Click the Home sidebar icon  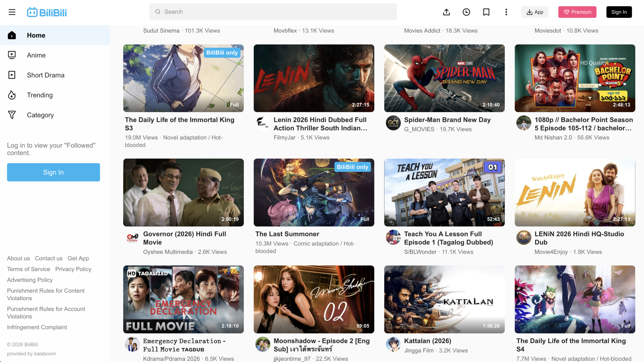point(12,35)
